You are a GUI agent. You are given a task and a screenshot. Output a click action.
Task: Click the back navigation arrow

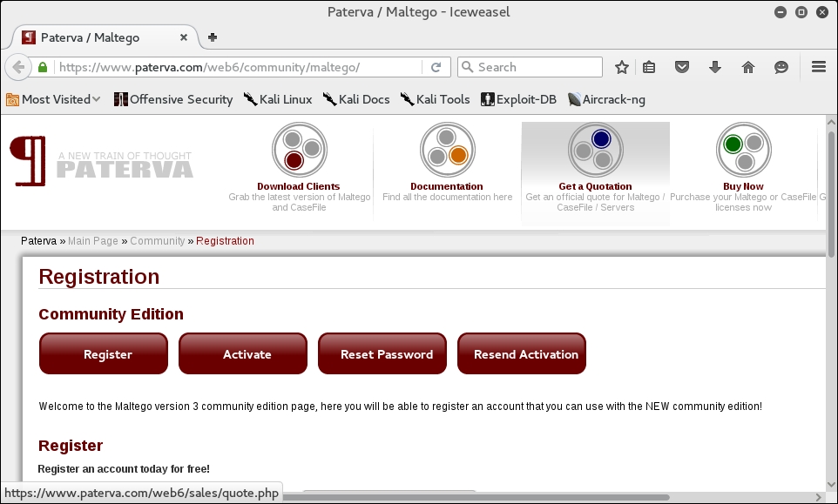(17, 67)
